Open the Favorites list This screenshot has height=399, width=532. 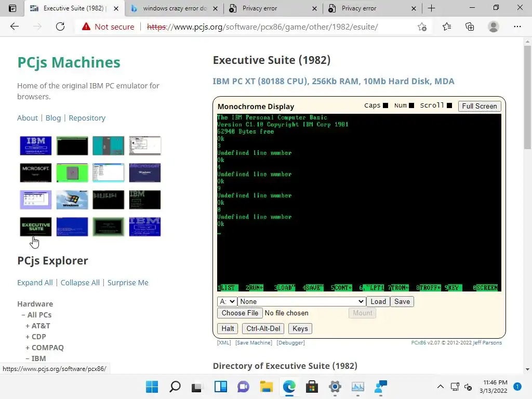(x=446, y=26)
